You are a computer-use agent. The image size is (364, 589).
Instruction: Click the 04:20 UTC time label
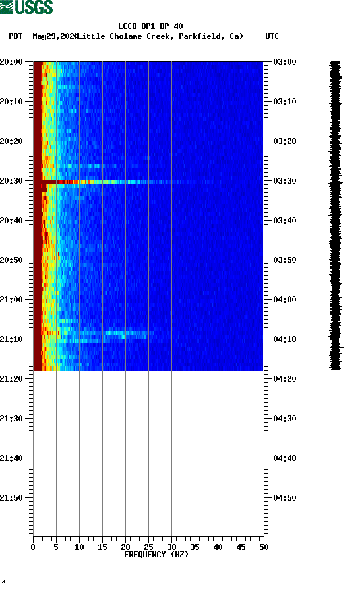coord(285,379)
